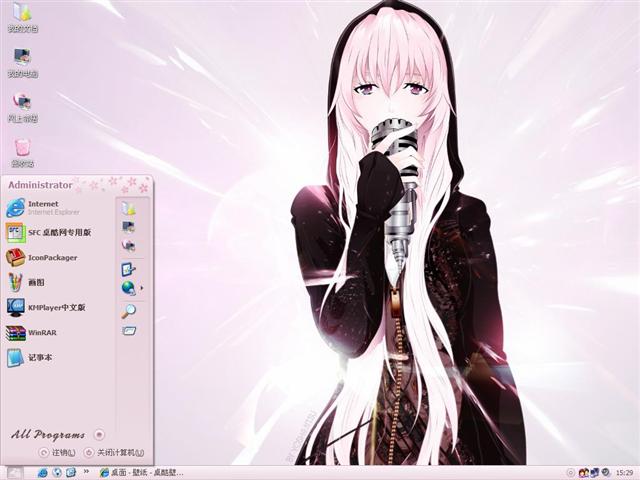640x480 pixels.
Task: Click the globe browser icon in quick launch
Action: [x=57, y=473]
